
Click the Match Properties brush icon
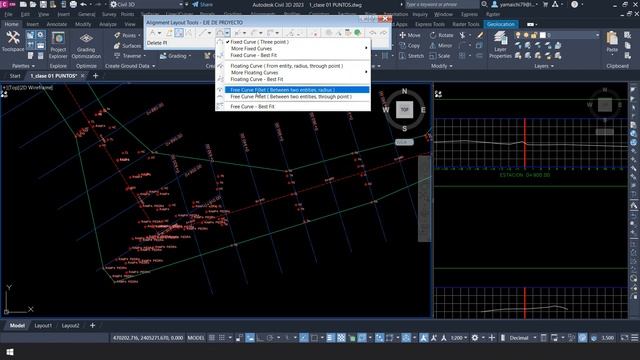[x=480, y=36]
